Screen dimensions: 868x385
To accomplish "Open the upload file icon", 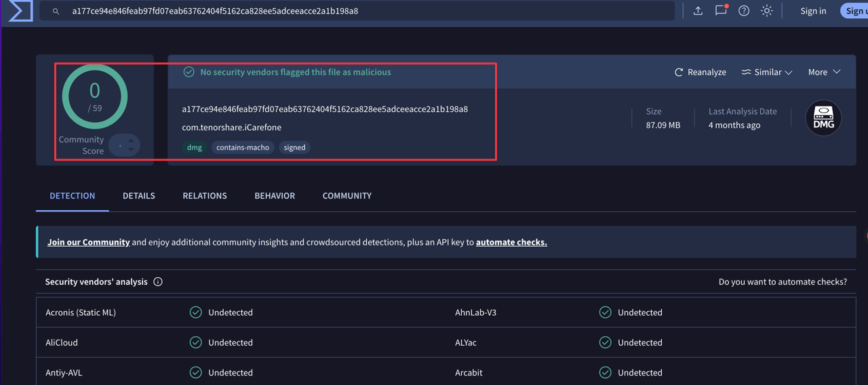I will [698, 11].
